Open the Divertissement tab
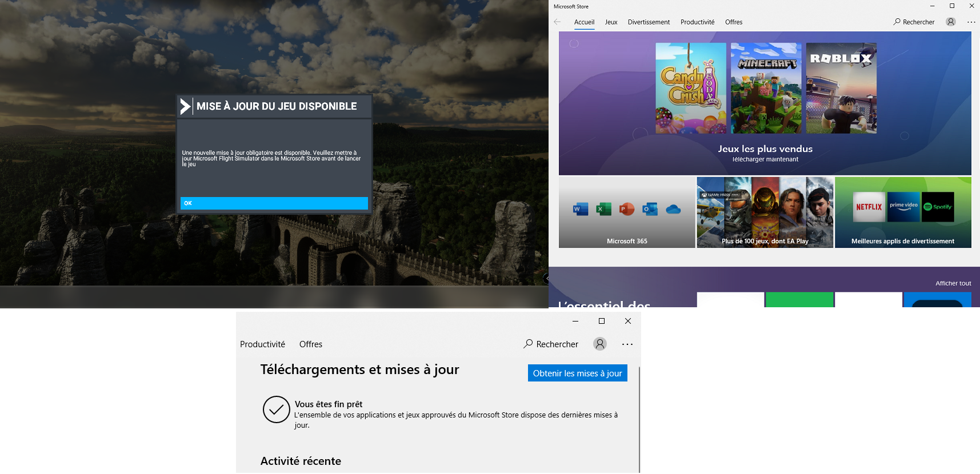980x474 pixels. coord(649,22)
